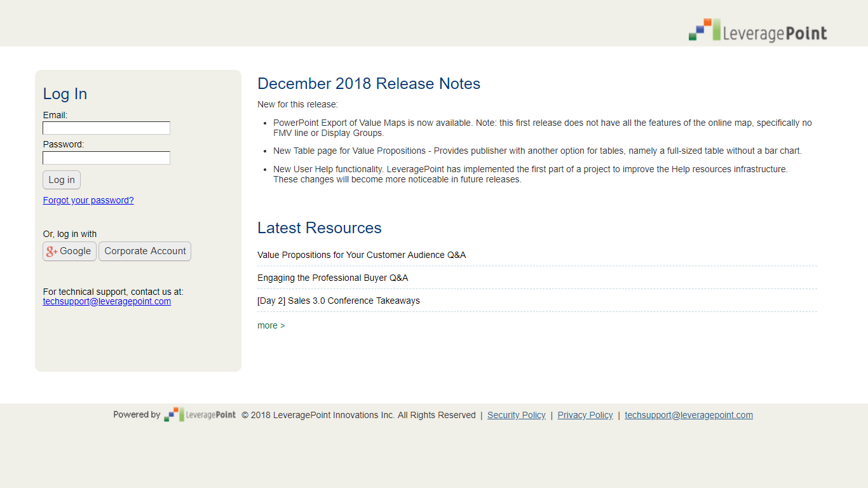Click the 'Or, log in with' label
The width and height of the screenshot is (868, 488).
click(70, 234)
